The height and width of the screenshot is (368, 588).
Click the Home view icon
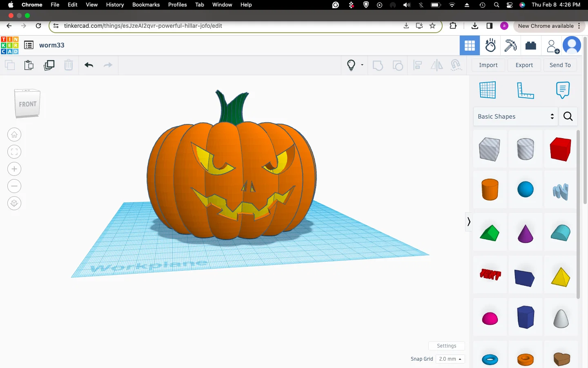(x=14, y=135)
